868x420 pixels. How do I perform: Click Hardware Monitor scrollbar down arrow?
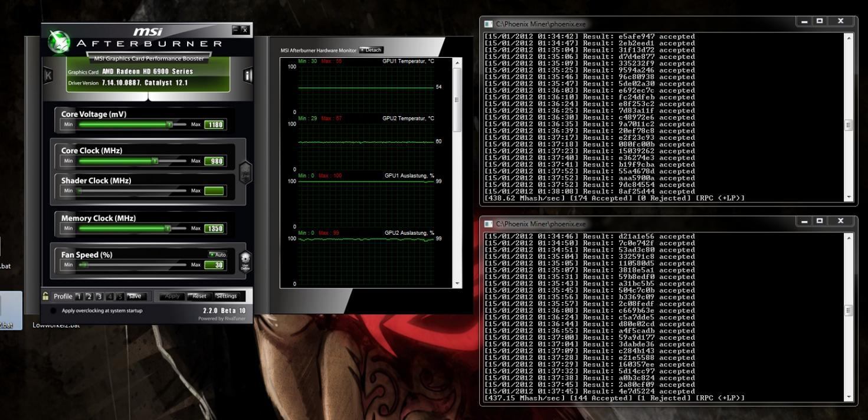(x=457, y=284)
